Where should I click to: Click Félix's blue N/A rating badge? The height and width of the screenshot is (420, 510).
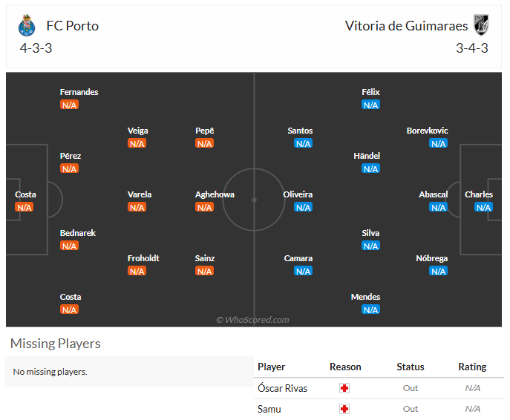370,105
